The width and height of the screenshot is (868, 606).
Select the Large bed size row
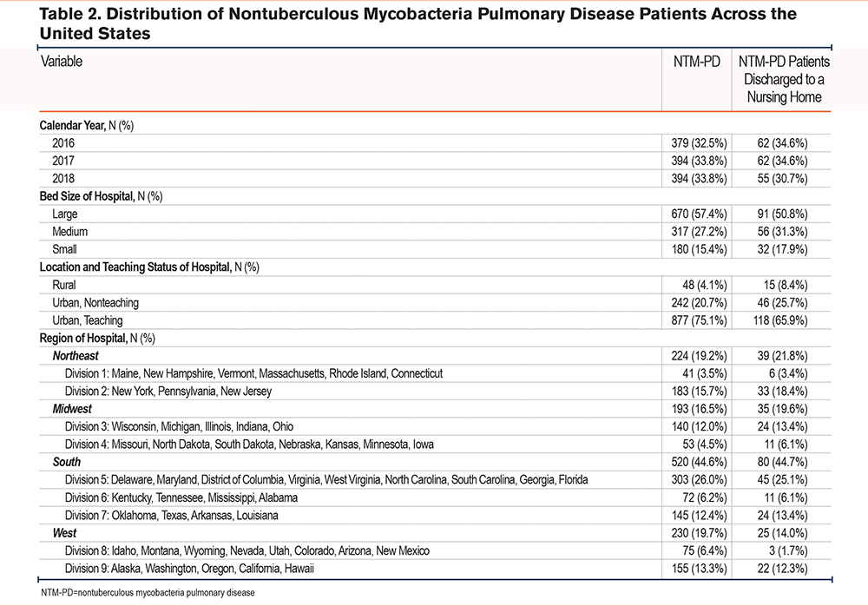[435, 214]
